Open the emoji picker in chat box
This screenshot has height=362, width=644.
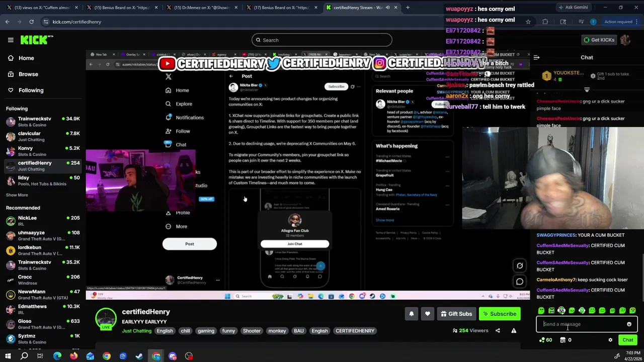629,324
